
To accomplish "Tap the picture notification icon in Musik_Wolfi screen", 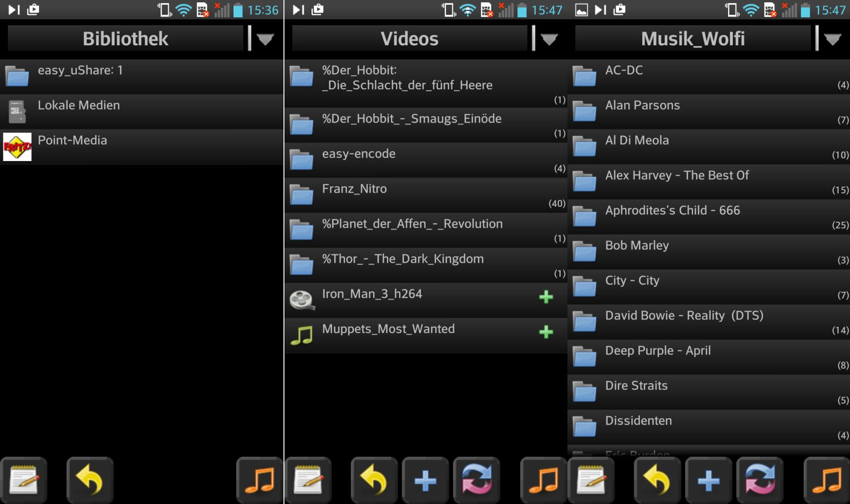I will pyautogui.click(x=581, y=10).
